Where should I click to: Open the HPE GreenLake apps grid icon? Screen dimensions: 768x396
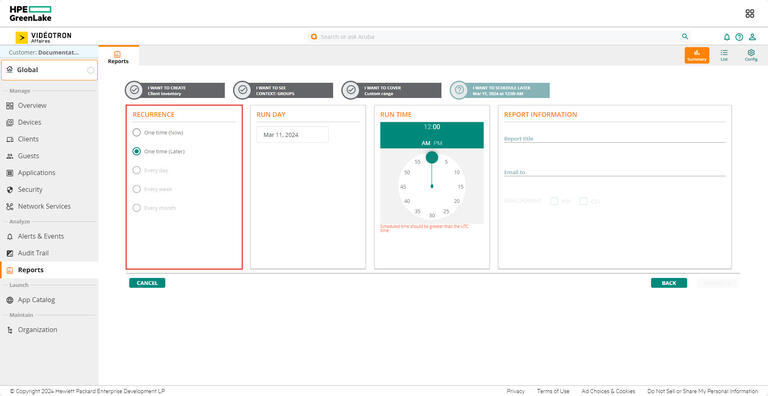(x=749, y=14)
